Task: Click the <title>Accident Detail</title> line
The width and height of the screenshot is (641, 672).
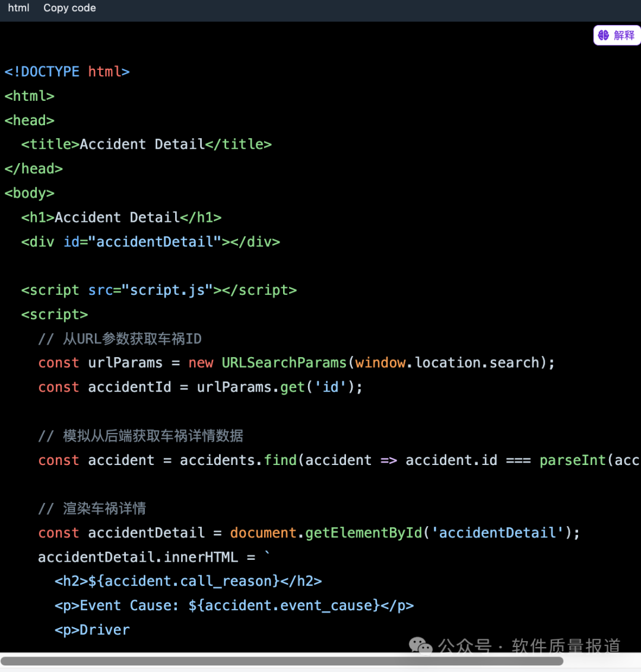Action: pyautogui.click(x=146, y=145)
